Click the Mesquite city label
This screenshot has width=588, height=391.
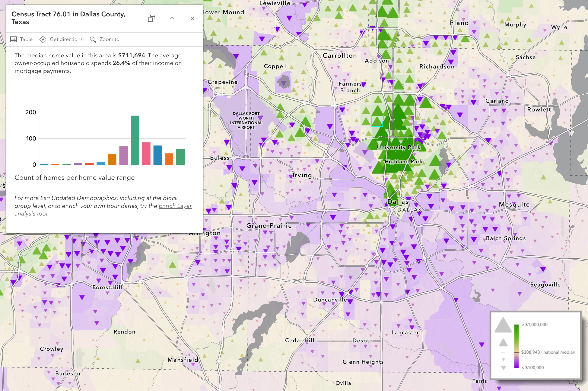[514, 204]
